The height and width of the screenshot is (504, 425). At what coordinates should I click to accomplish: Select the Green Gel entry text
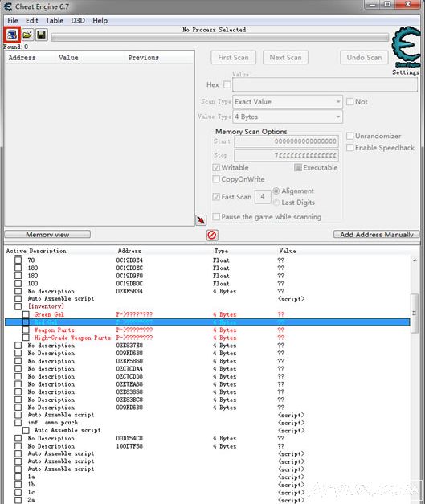point(49,314)
